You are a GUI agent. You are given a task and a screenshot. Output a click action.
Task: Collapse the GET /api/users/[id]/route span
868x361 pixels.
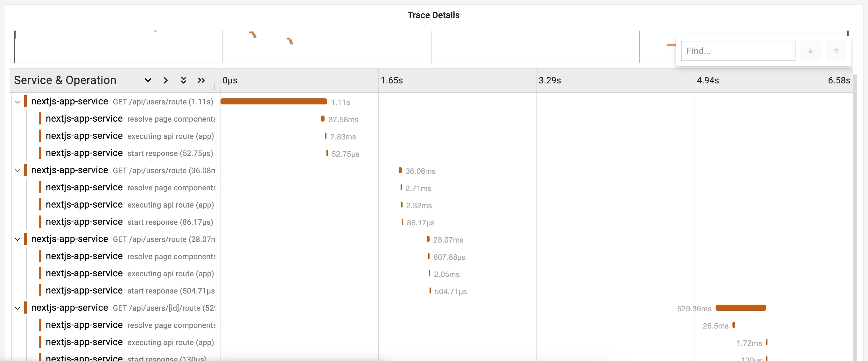click(17, 308)
